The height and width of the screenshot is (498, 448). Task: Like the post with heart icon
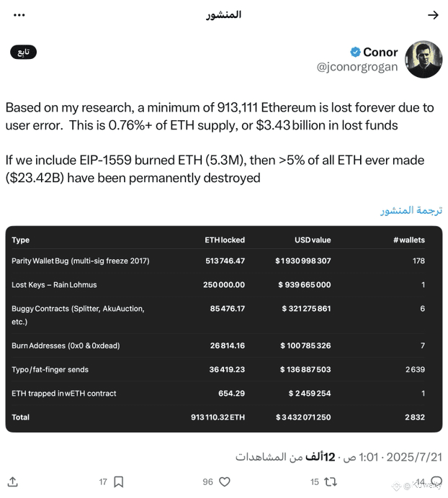(x=225, y=481)
